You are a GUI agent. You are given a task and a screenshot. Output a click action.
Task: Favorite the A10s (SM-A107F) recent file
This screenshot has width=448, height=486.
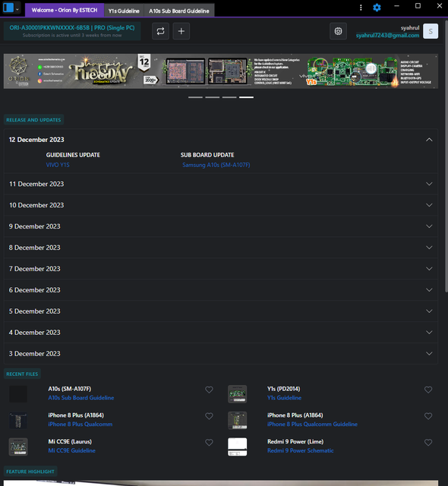point(209,390)
